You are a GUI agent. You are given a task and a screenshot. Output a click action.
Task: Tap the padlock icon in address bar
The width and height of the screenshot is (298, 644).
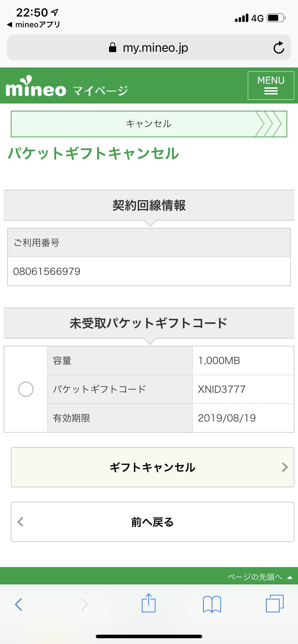pos(113,47)
